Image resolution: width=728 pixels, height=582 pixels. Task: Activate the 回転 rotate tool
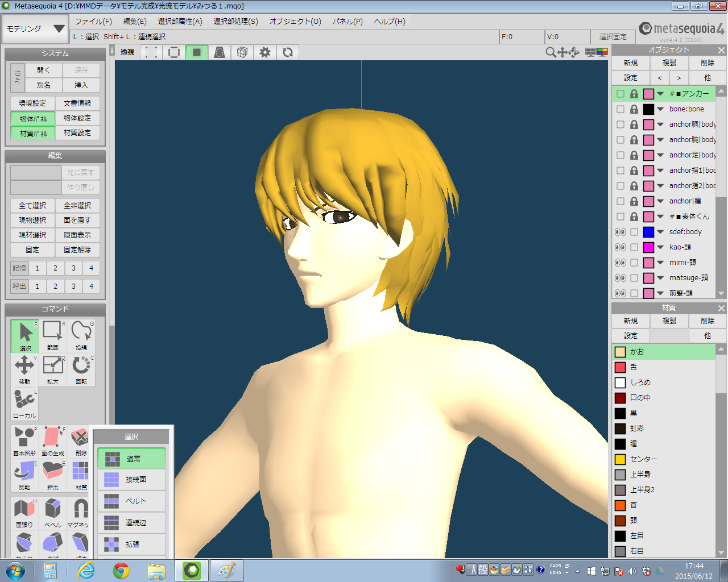(81, 370)
